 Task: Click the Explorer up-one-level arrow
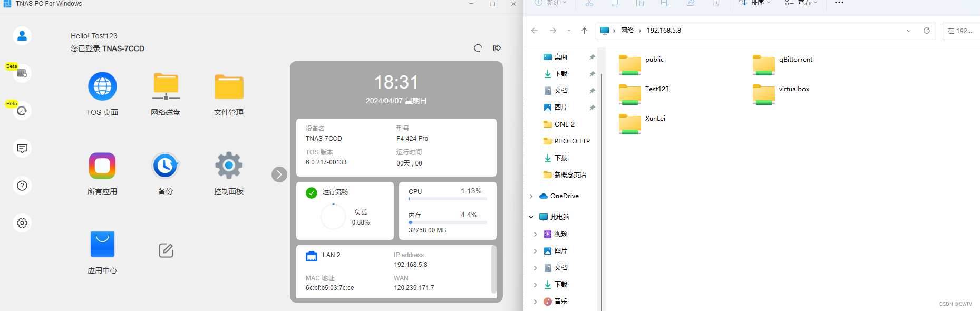584,31
